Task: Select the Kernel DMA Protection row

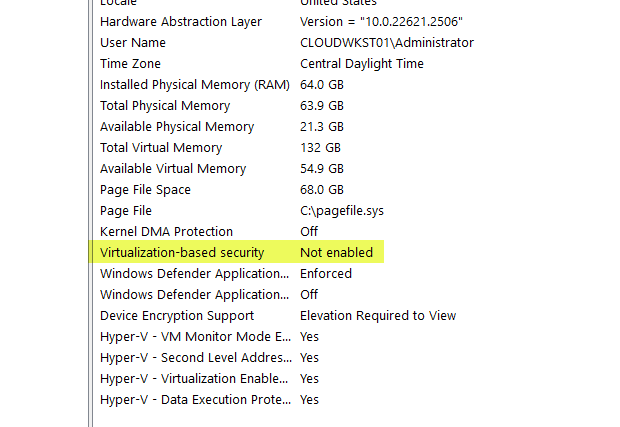Action: (x=166, y=232)
